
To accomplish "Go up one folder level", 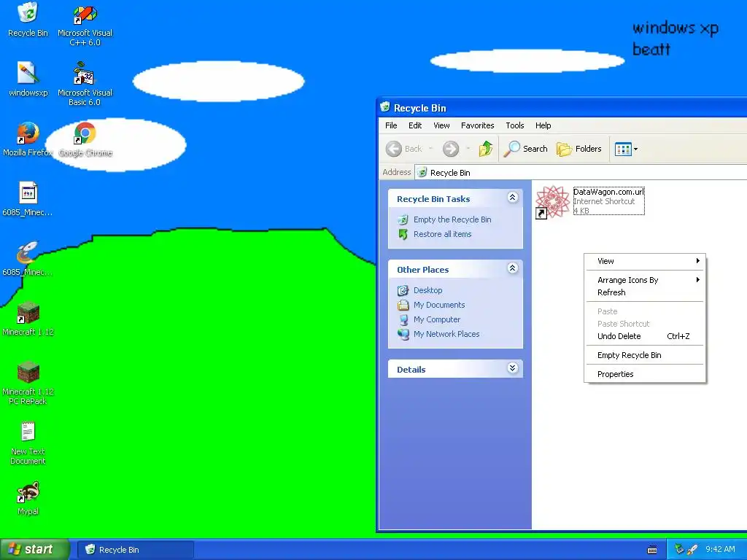I will tap(485, 149).
